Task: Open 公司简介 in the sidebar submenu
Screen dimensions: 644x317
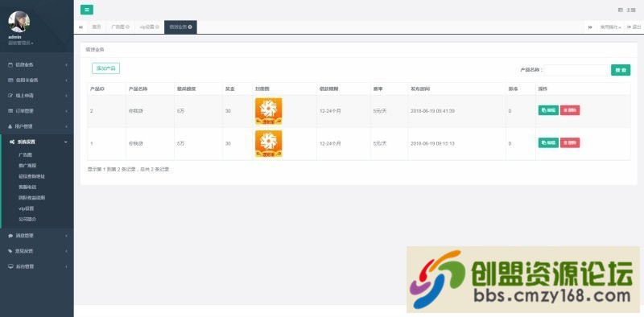Action: (27, 220)
